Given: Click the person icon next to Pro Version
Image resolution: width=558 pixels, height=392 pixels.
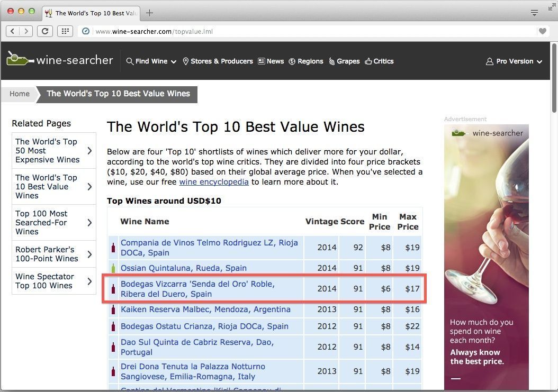Looking at the screenshot, I should 489,61.
